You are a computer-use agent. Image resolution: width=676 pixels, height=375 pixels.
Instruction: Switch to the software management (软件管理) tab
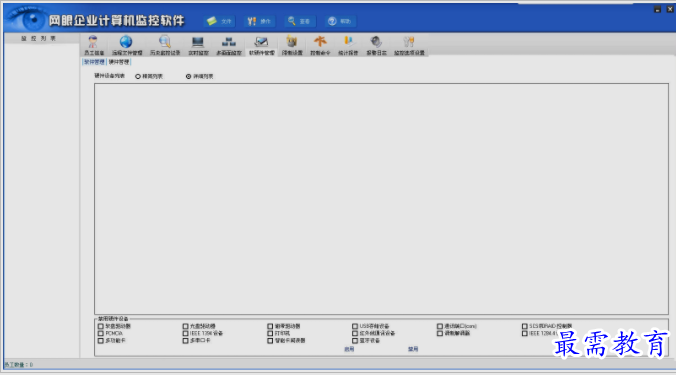pos(94,62)
